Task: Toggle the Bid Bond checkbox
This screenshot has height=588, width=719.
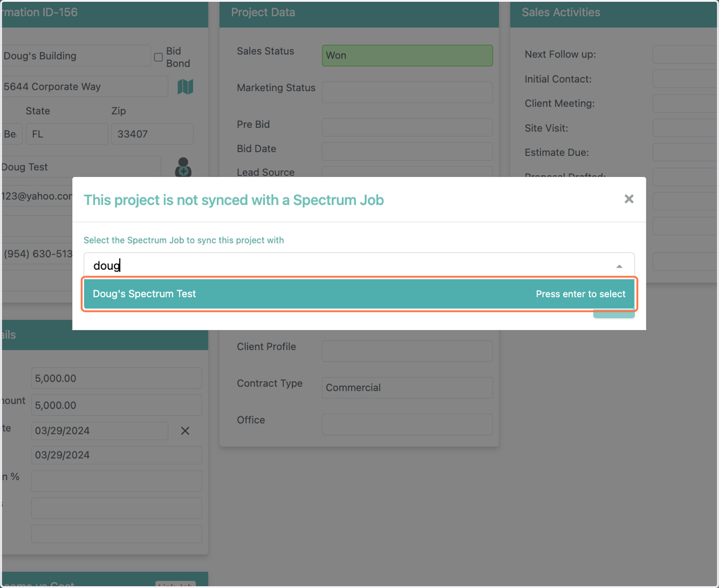Action: pyautogui.click(x=159, y=57)
